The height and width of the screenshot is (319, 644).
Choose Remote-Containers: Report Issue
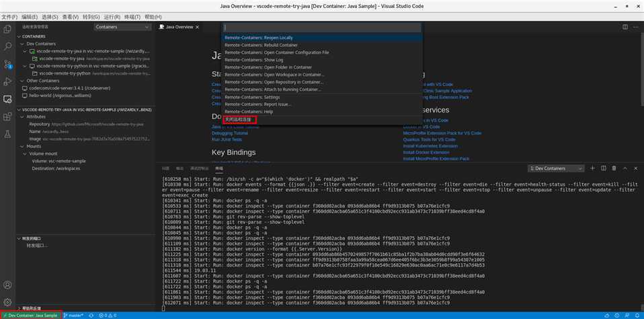click(x=323, y=104)
